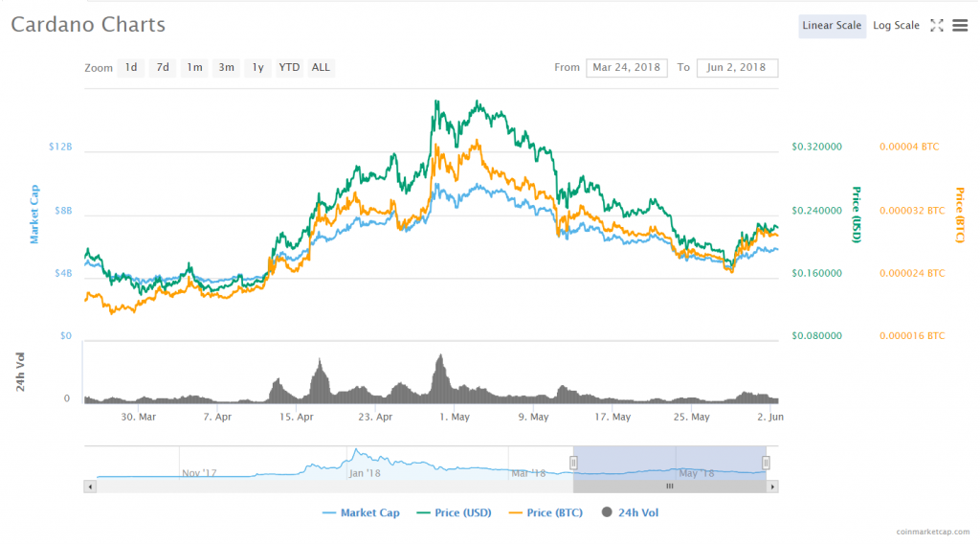Click scrollbar left arrow button
Viewport: 980px width, 544px height.
tap(90, 487)
